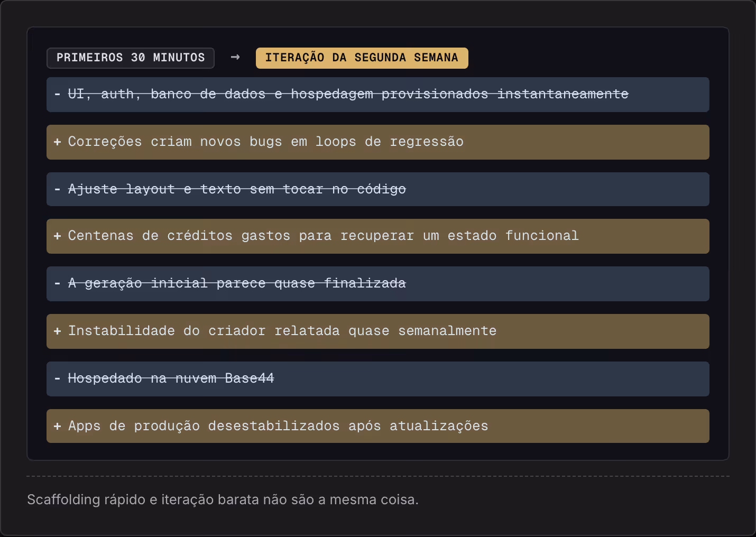Viewport: 756px width, 537px height.
Task: Click the plus sign before 'Apps de produção'
Action: point(57,426)
